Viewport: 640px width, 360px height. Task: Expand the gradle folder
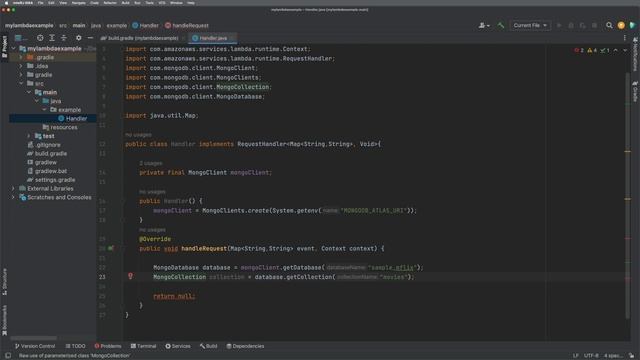point(21,75)
